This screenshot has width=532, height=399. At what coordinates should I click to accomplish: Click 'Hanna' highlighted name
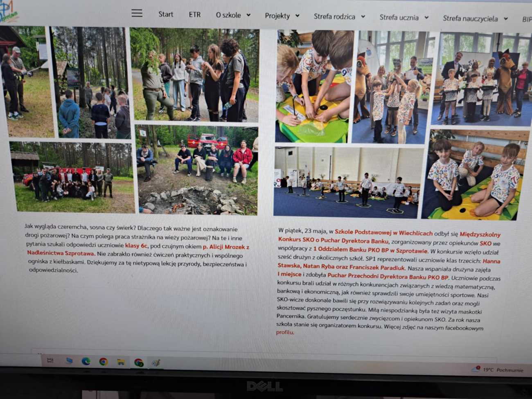[491, 261]
